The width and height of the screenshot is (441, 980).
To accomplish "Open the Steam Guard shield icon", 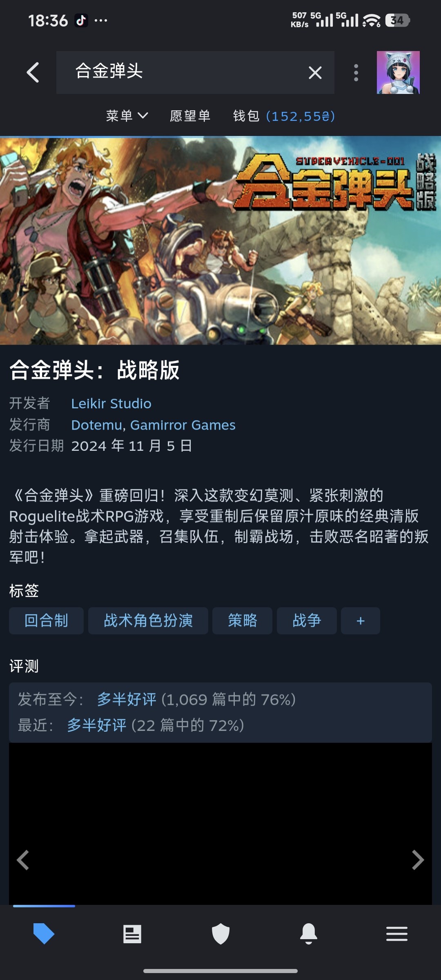I will tap(220, 934).
